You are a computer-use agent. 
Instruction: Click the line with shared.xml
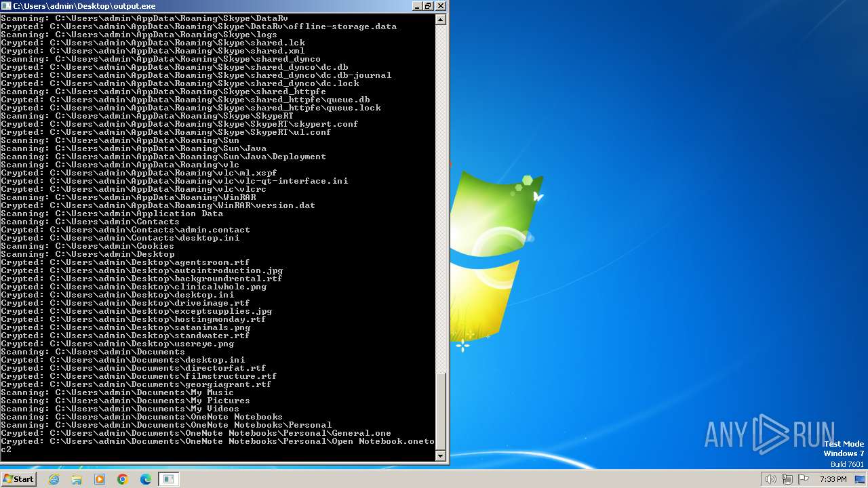(153, 51)
